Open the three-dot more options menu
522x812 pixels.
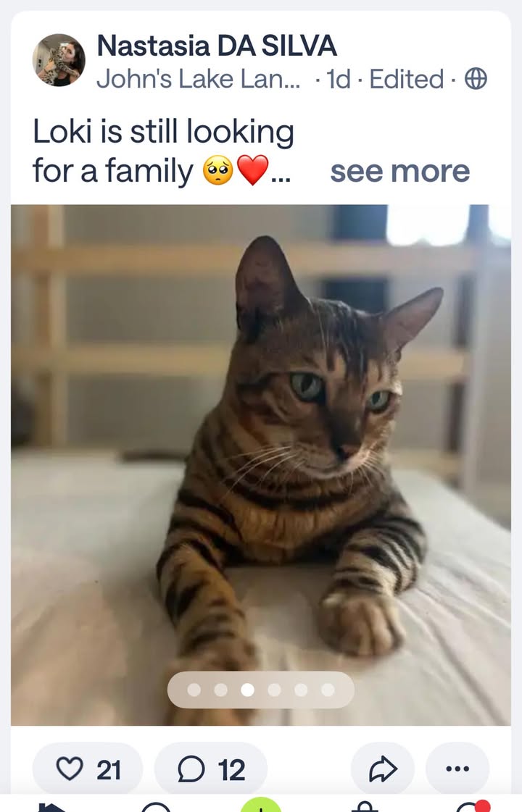(457, 769)
